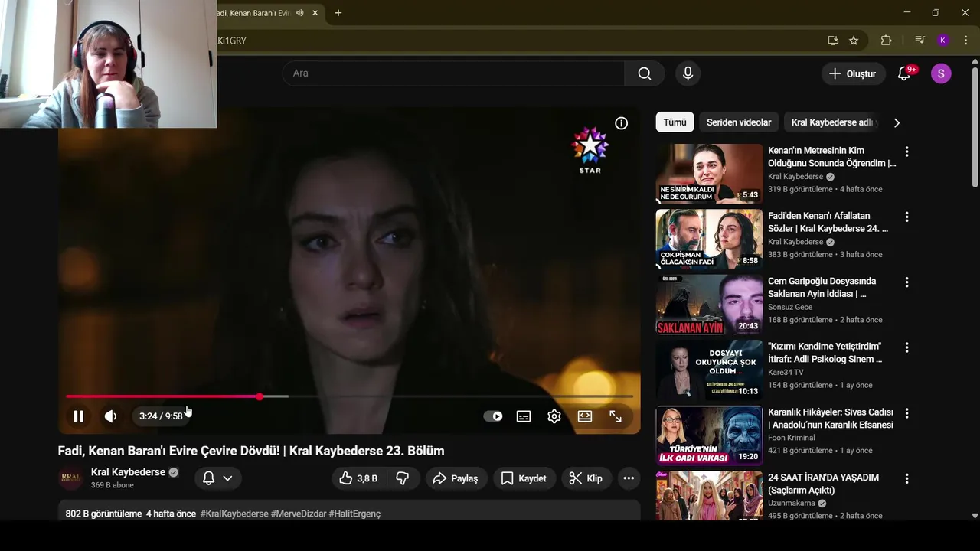This screenshot has width=980, height=551.
Task: Start voice search with the microphone icon
Action: (x=688, y=73)
